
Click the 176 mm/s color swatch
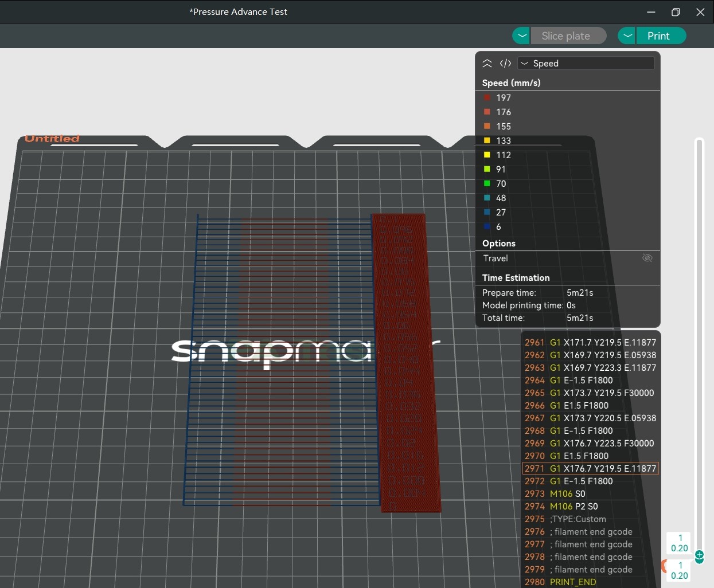(487, 112)
